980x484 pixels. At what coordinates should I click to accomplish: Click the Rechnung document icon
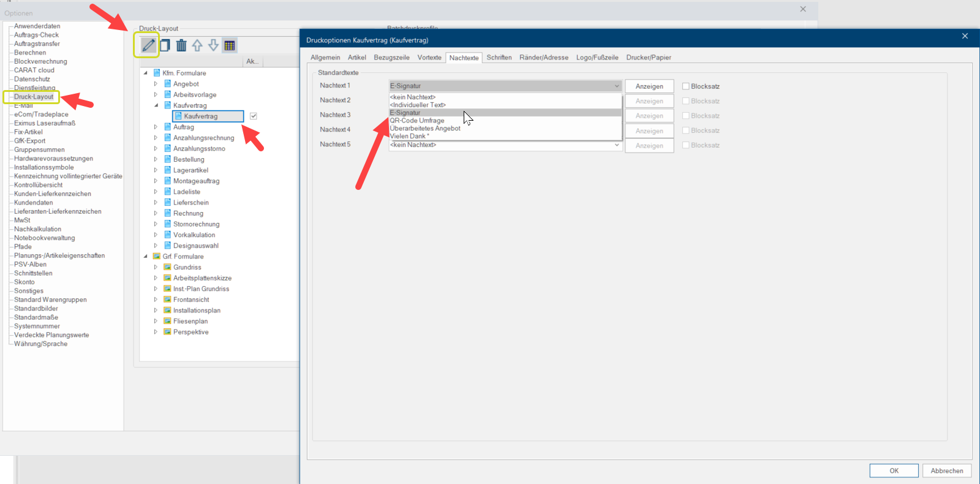click(x=167, y=213)
